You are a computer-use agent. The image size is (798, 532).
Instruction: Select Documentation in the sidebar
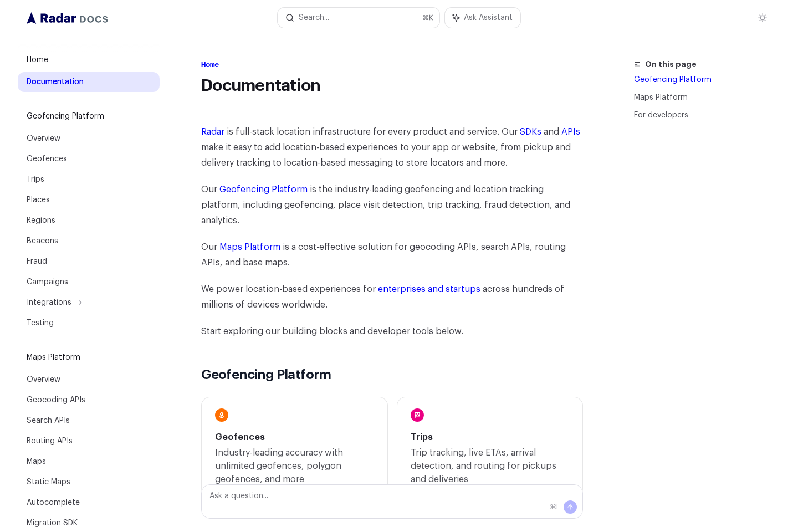point(89,82)
